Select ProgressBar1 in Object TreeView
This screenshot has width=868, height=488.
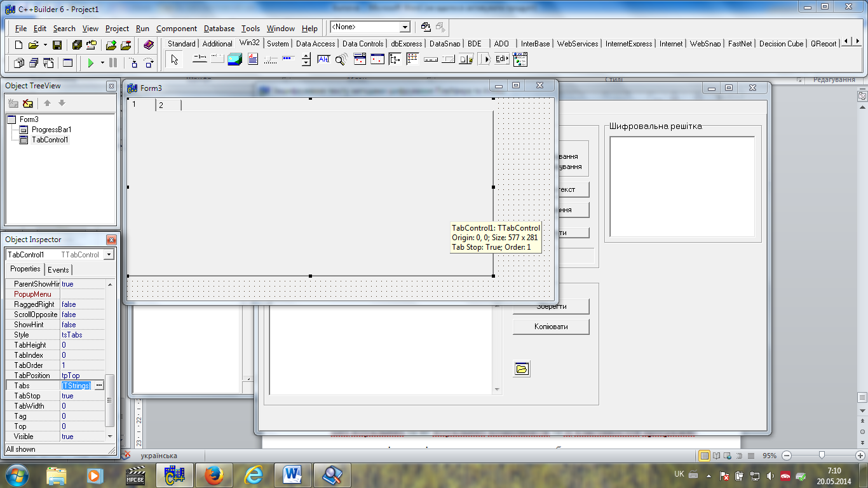coord(51,130)
